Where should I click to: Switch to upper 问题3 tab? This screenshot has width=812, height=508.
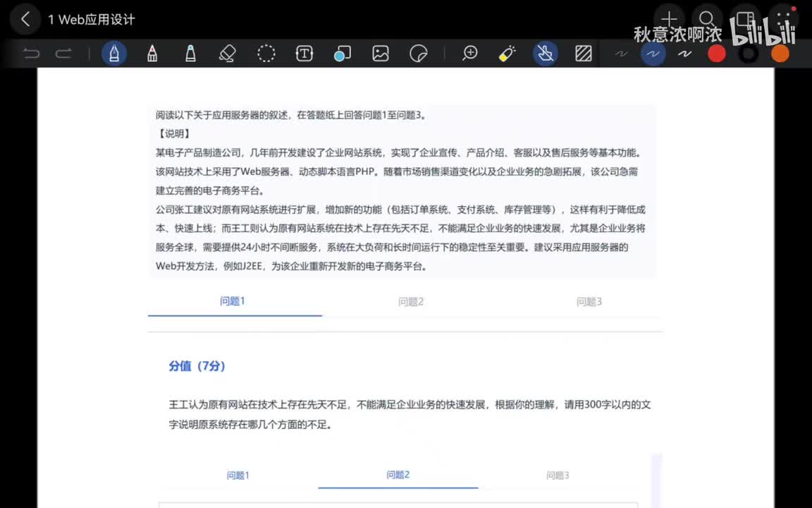point(589,302)
